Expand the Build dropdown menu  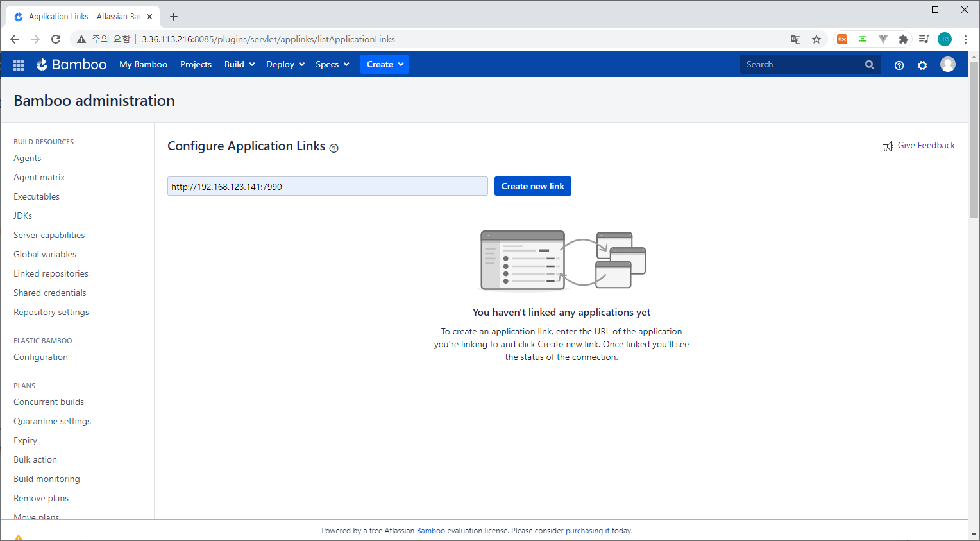pos(240,65)
